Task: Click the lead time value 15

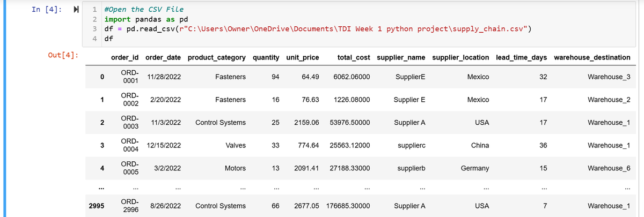Action: [543, 168]
